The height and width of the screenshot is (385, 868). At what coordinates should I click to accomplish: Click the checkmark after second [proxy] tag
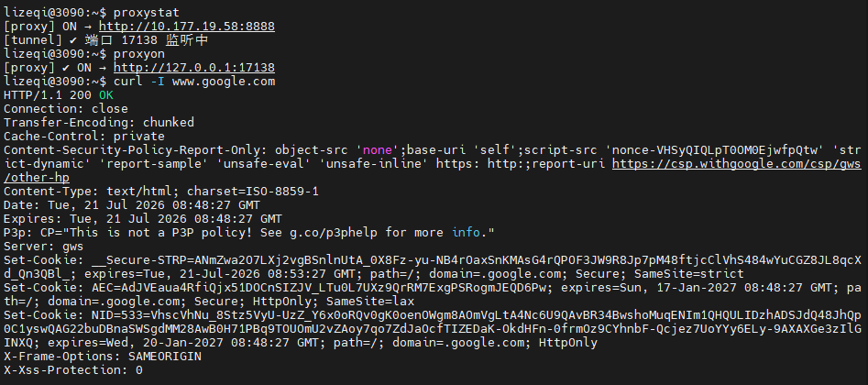point(66,68)
